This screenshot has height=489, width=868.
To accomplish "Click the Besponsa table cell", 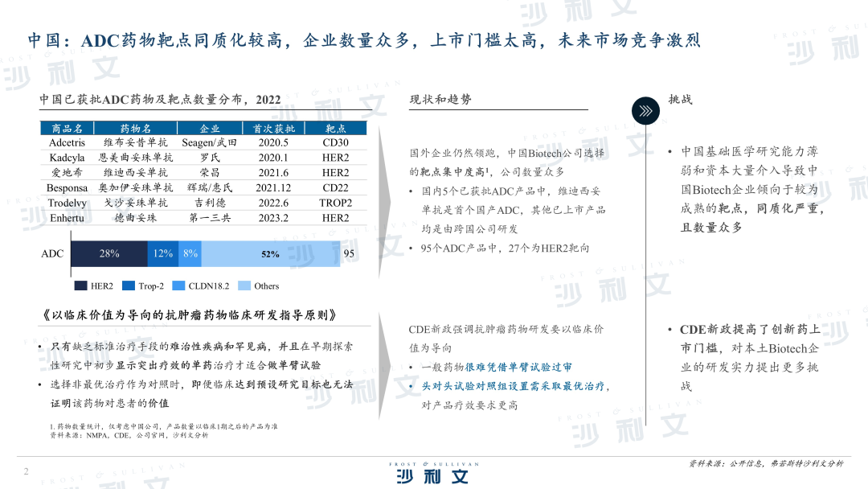I will [x=67, y=187].
